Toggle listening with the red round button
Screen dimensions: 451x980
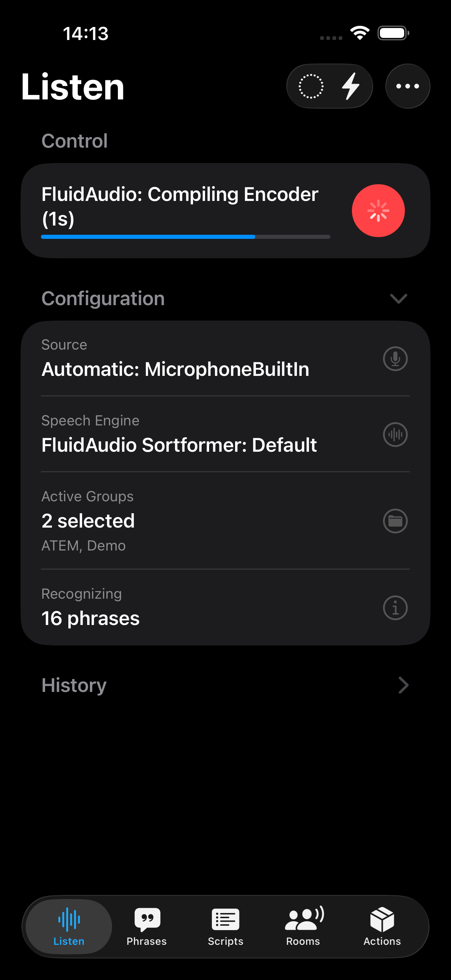[x=378, y=211]
